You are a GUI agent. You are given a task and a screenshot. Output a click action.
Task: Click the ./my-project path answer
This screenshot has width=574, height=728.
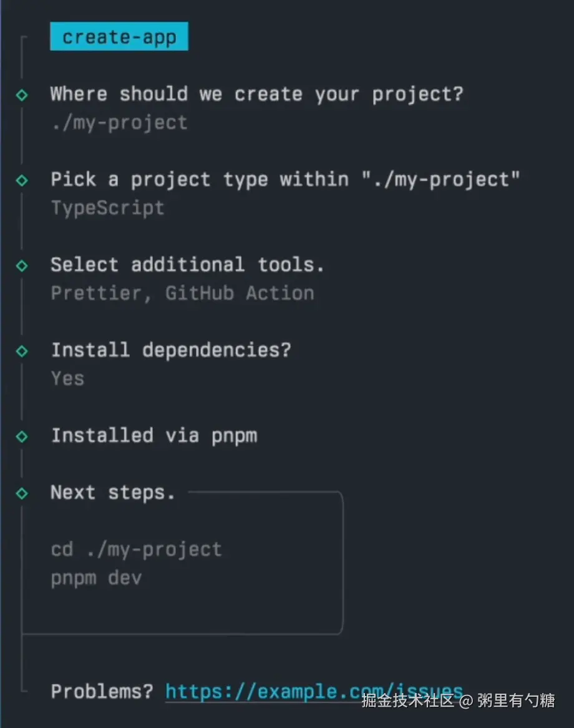tap(119, 122)
